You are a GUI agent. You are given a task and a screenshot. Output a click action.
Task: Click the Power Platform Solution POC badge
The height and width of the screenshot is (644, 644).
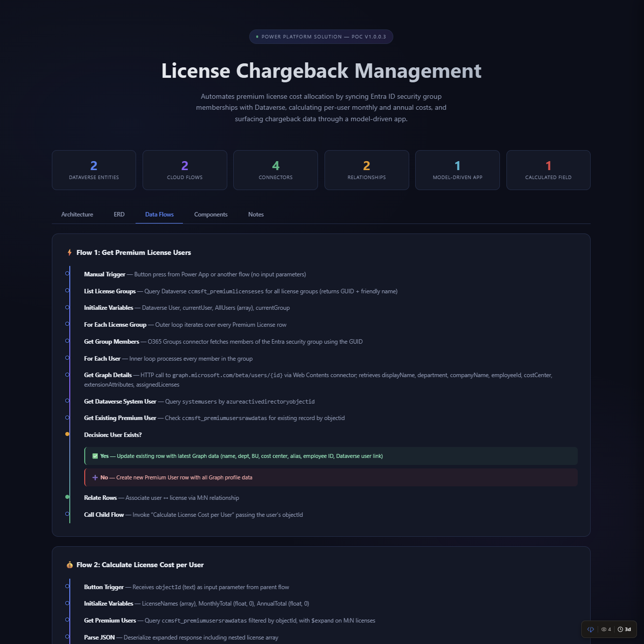[321, 36]
